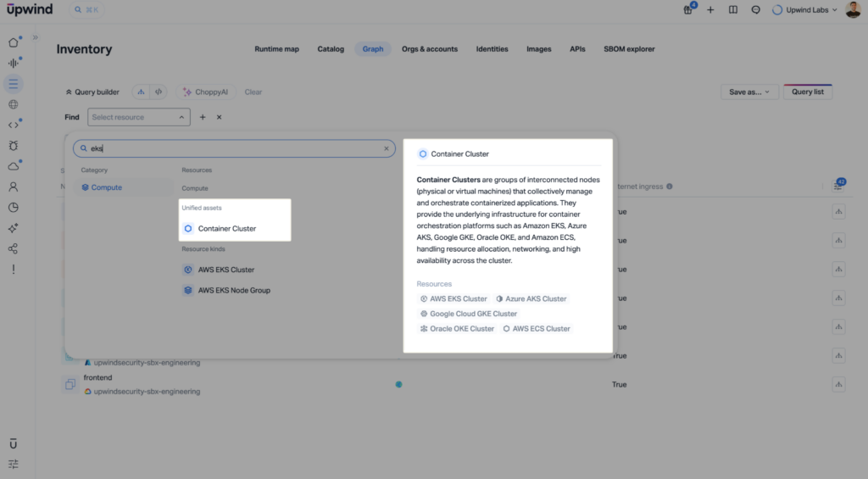The image size is (868, 479).
Task: Open graph view for the frontend row
Action: [x=838, y=384]
